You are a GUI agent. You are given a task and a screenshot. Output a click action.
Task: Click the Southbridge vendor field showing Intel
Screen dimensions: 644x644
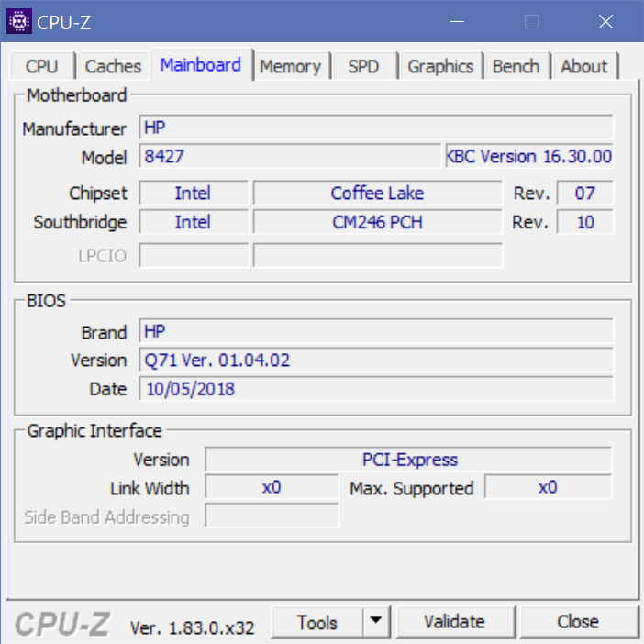(x=194, y=222)
